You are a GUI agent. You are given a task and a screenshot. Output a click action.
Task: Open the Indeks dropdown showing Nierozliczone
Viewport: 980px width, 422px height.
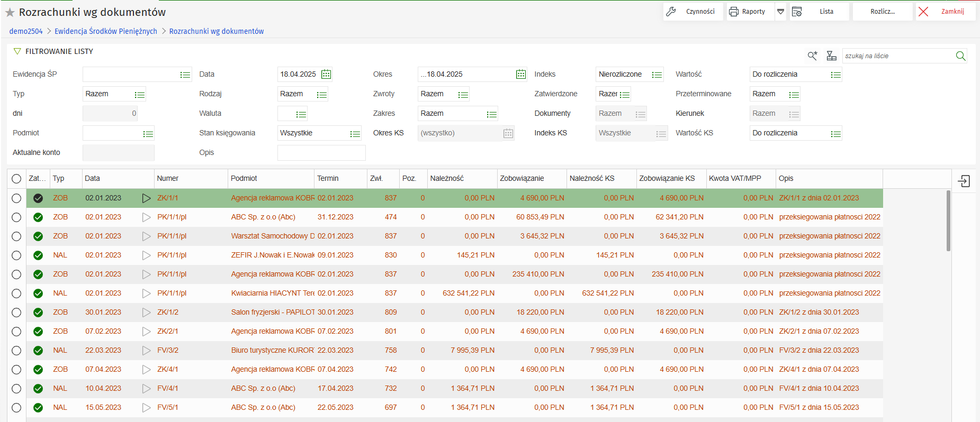(657, 75)
